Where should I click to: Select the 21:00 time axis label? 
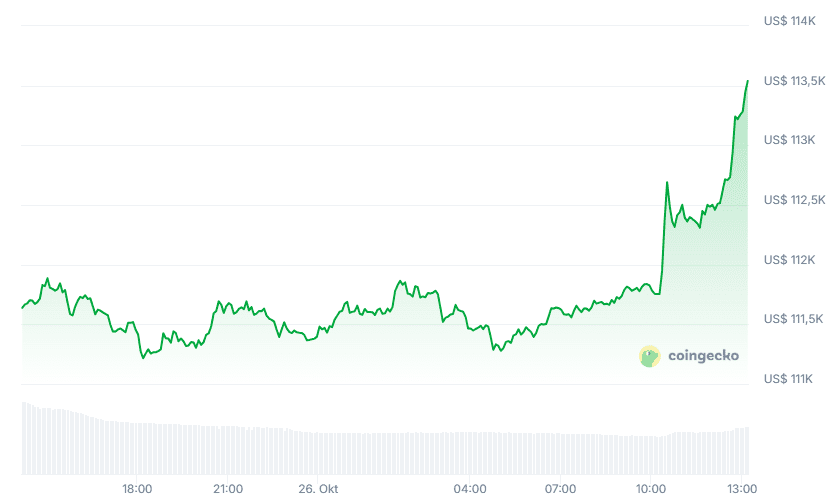228,488
